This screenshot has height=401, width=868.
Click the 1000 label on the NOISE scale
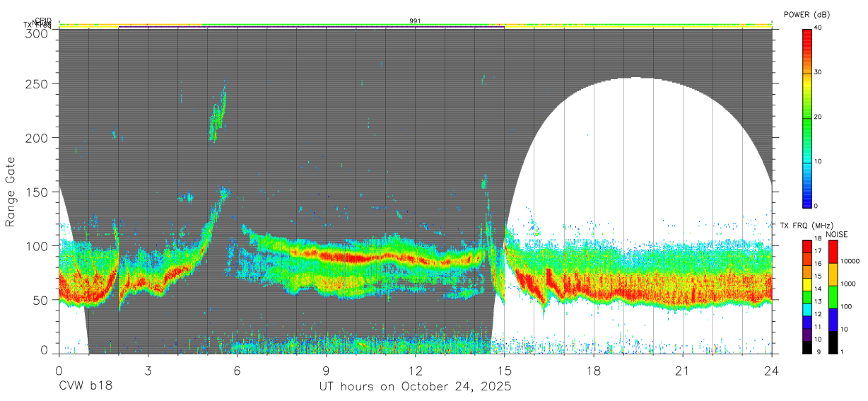848,284
